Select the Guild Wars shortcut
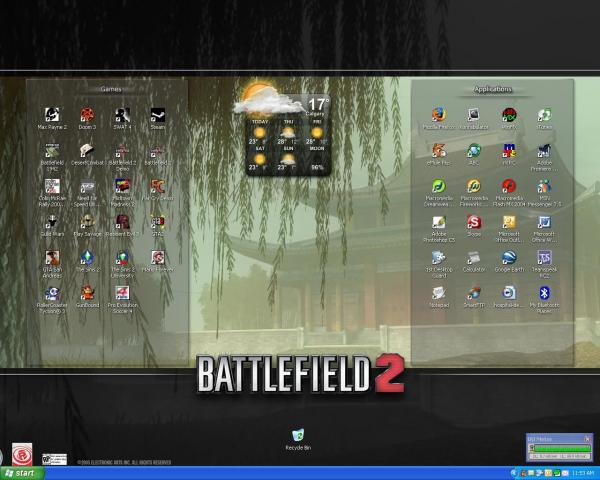Viewport: 600px width, 480px height. tap(52, 222)
